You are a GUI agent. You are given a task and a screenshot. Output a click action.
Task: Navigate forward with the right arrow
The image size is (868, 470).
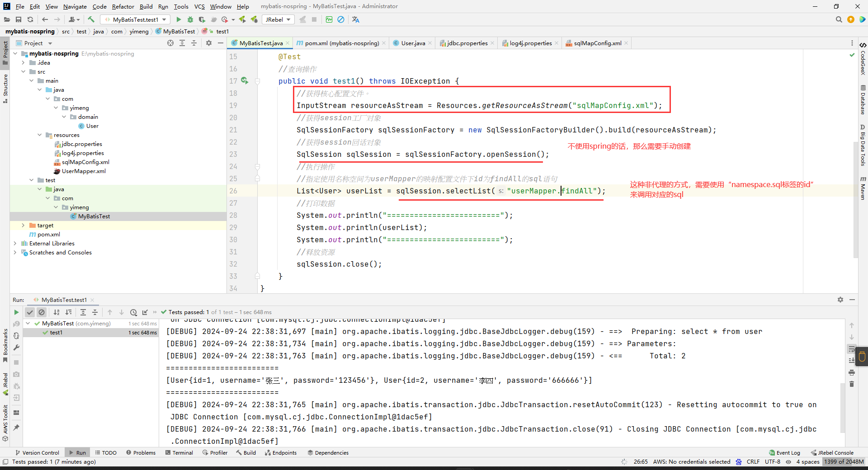(x=57, y=19)
